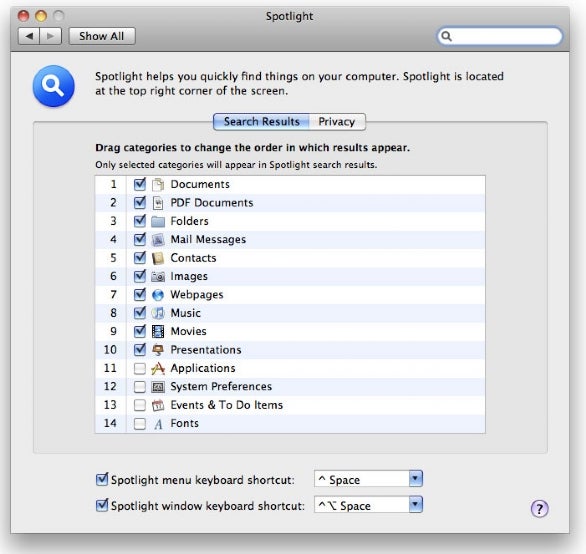Enable the Applications category checkbox
The height and width of the screenshot is (554, 586).
pyautogui.click(x=140, y=369)
